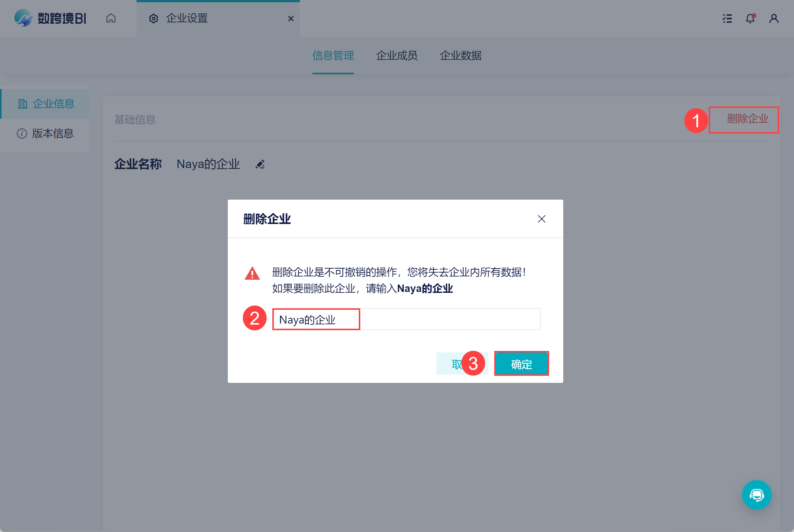Image resolution: width=794 pixels, height=532 pixels.
Task: Open the home page icon
Action: [x=111, y=18]
